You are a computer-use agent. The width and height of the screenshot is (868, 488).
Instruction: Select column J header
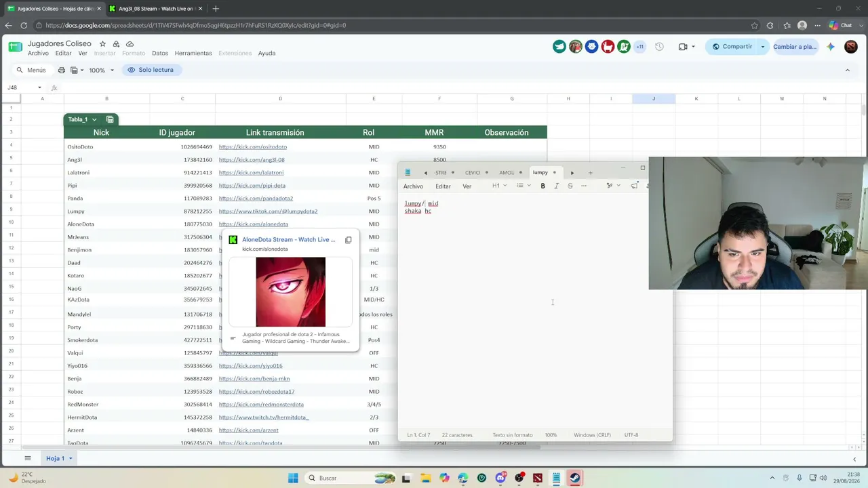[x=654, y=99]
